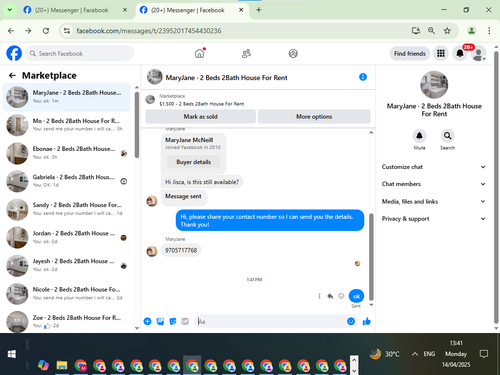Open the Groups icon in top navigation
This screenshot has height=375, width=500.
coord(293,53)
